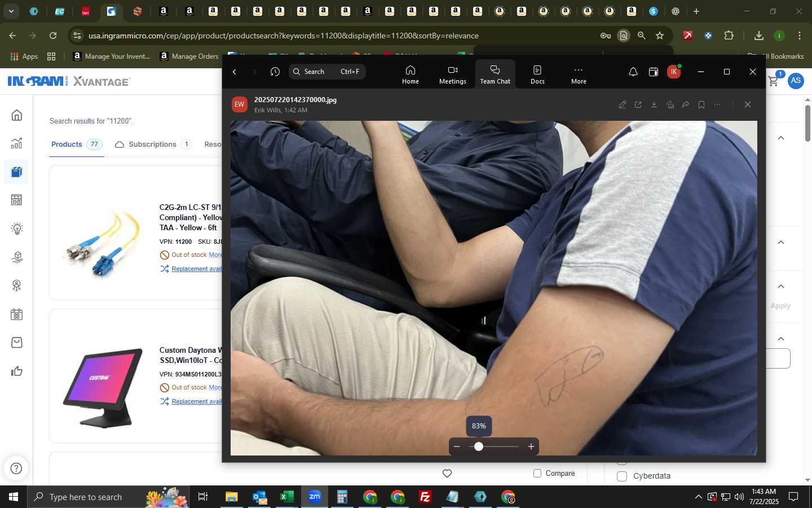Open Zoom Home tab
This screenshot has height=508, width=812.
coord(411,74)
